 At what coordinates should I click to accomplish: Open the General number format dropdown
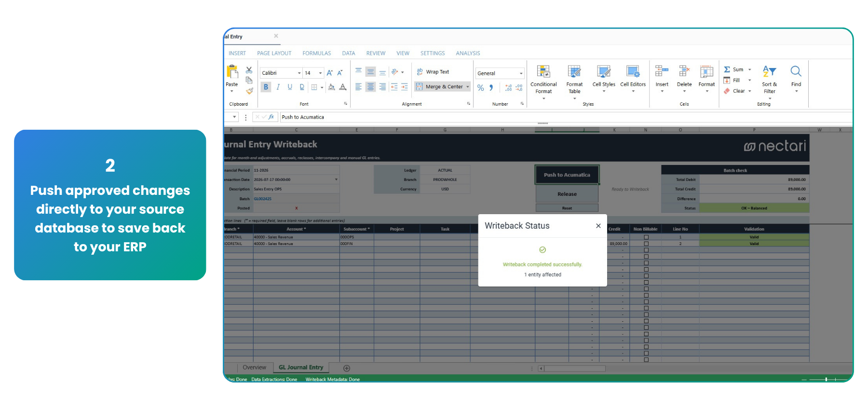(x=521, y=73)
